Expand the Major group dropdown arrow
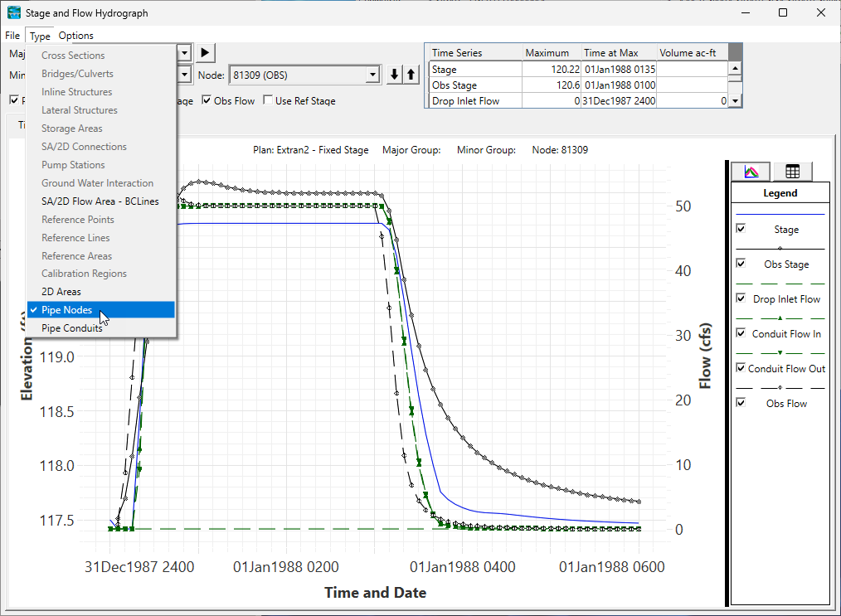Image resolution: width=841 pixels, height=616 pixels. (x=185, y=53)
